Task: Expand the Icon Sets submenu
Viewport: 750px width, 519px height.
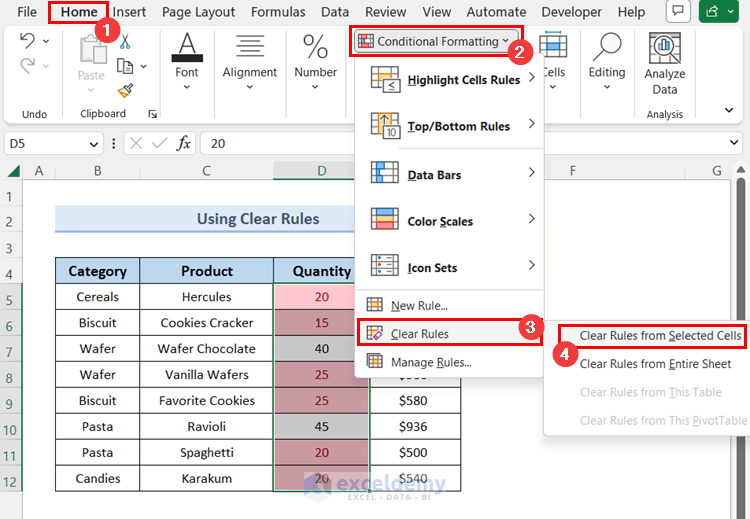Action: (x=452, y=267)
